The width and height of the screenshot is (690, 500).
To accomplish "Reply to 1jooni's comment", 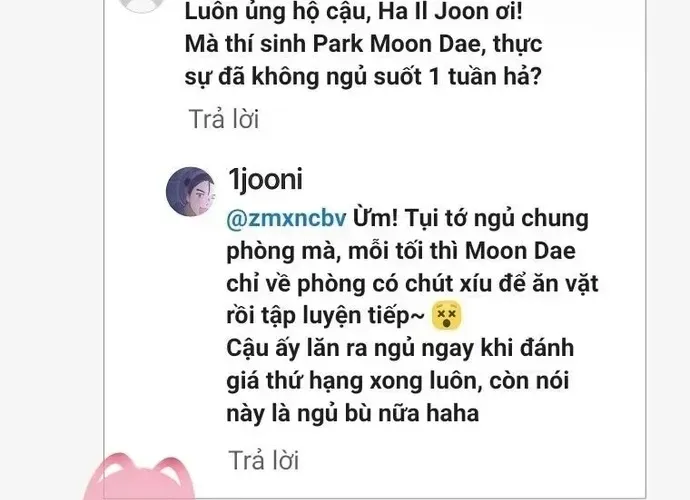I will 264,460.
